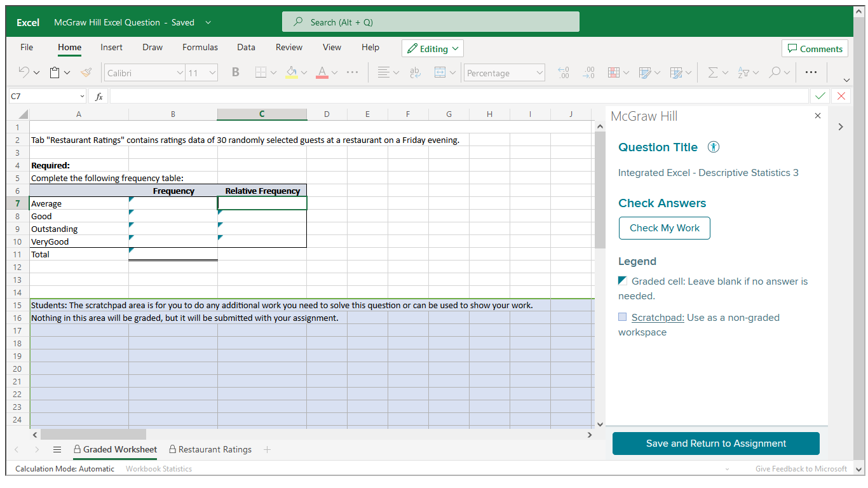Open the Formulas ribbon tab
868x488 pixels.
click(200, 47)
